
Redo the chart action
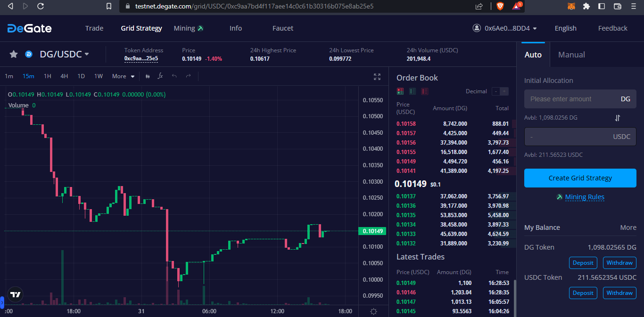tap(189, 76)
